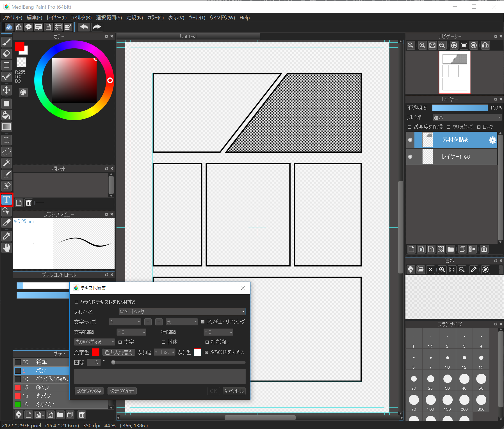Open reference image folder icon in 資料 panel

pos(420,270)
